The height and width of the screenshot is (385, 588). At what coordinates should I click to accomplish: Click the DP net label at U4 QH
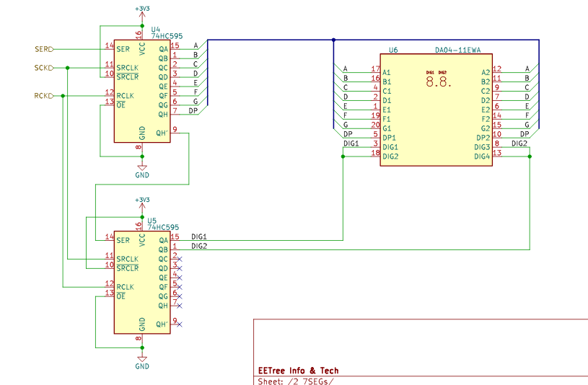(193, 112)
